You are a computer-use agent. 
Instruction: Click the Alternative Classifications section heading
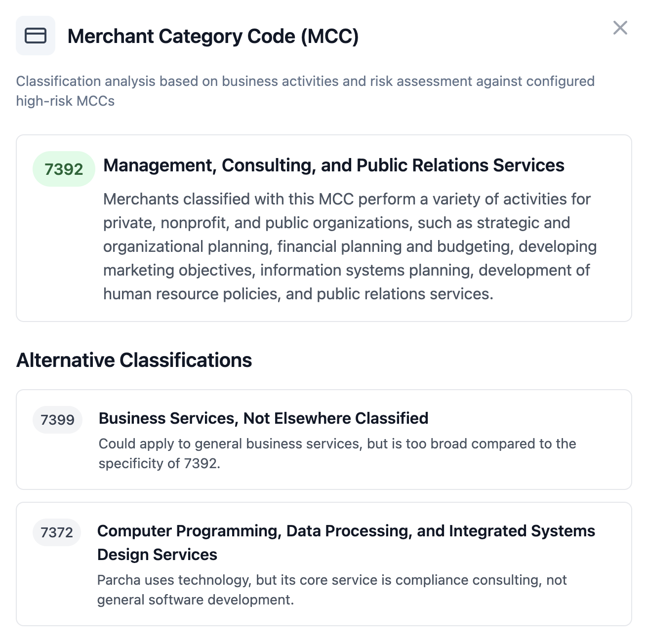click(134, 360)
